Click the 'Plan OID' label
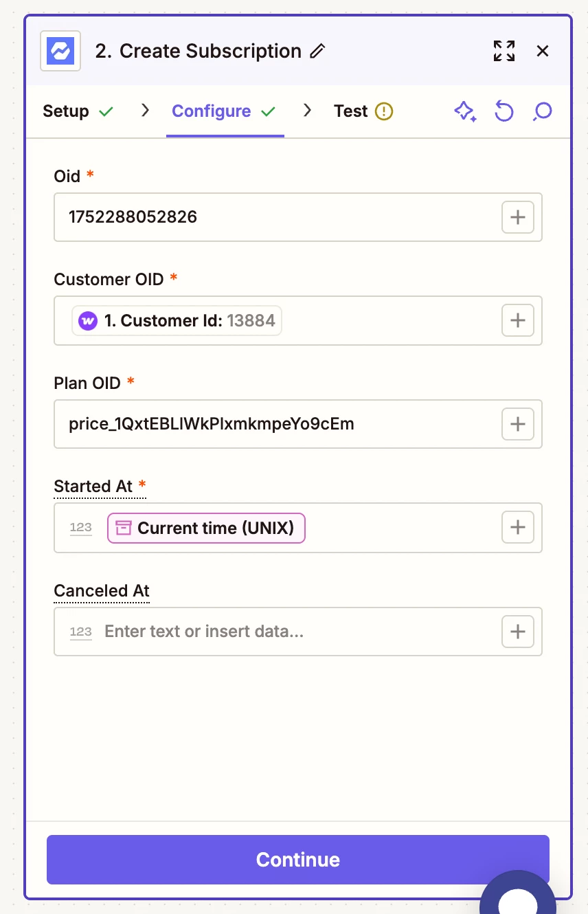Viewport: 588px width, 914px height. point(87,383)
